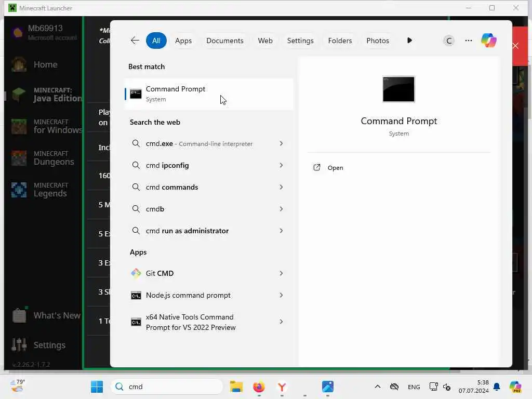Expand x64 Native Tools Command Prompt chevron
Image resolution: width=532 pixels, height=399 pixels.
pos(281,322)
